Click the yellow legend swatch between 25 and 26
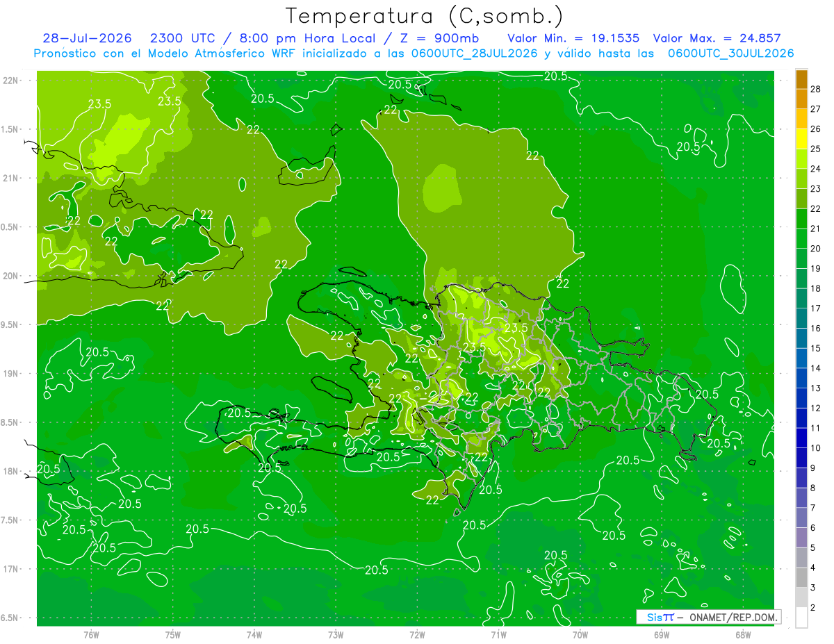Viewport: 834px width, 644px height. pos(801,139)
